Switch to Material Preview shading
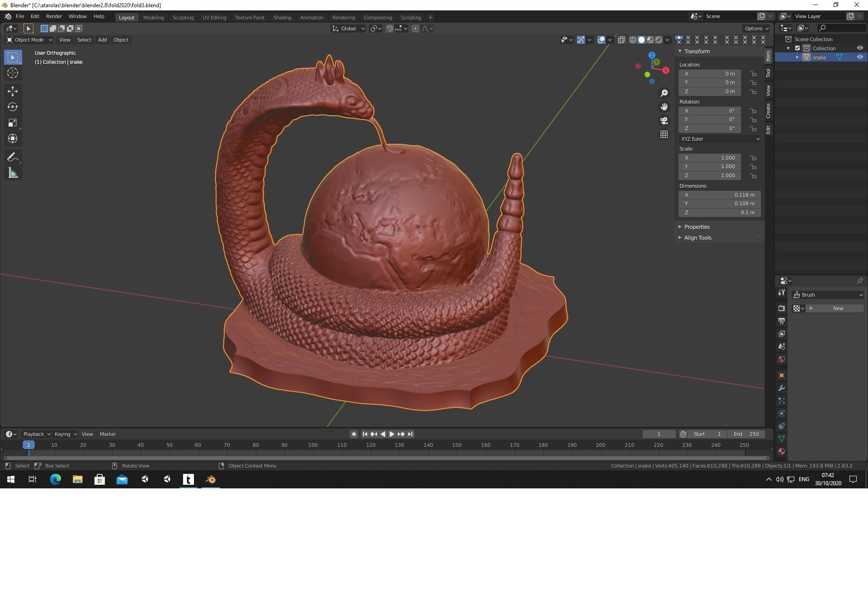The image size is (868, 615). (650, 40)
